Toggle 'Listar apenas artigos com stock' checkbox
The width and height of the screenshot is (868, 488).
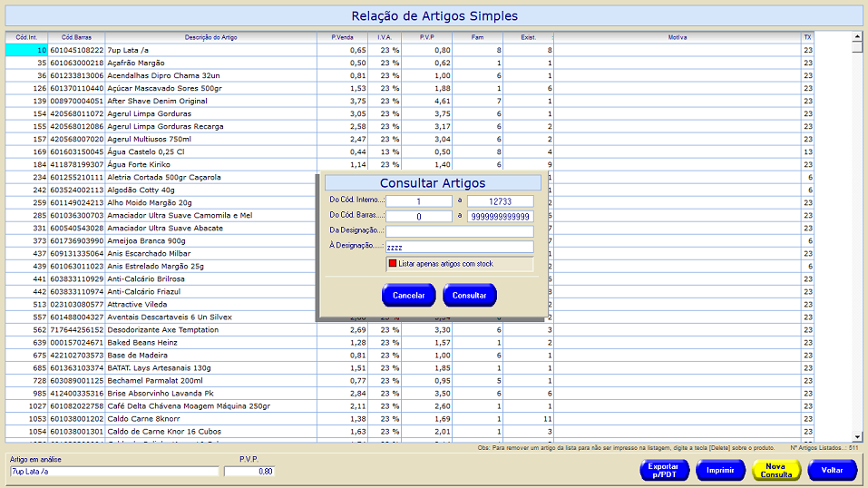393,263
